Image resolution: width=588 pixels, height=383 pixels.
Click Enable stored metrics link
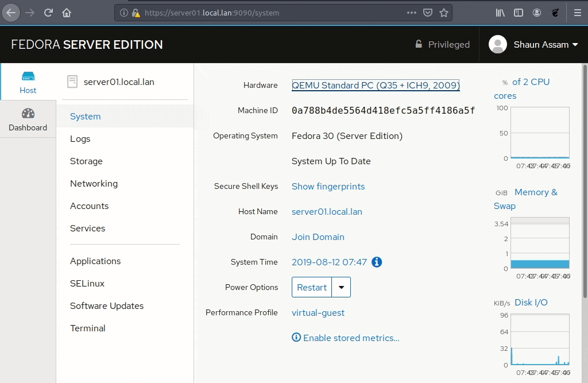[x=346, y=338]
